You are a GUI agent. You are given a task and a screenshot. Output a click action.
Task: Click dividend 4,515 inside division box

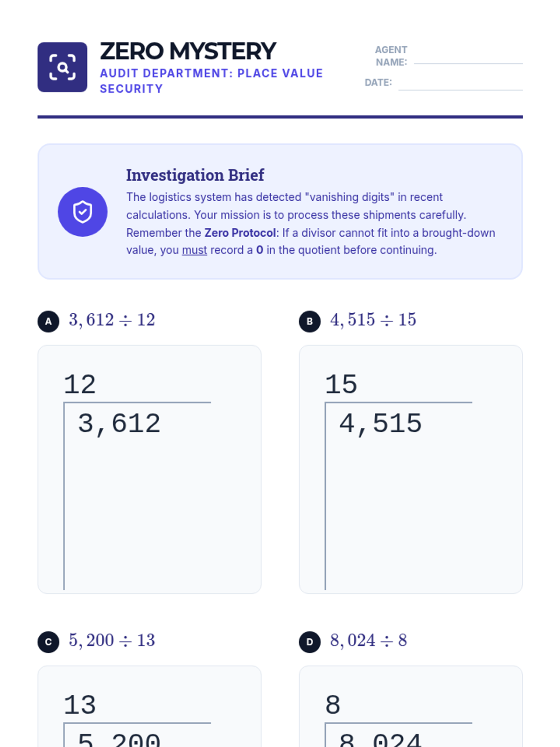point(380,424)
